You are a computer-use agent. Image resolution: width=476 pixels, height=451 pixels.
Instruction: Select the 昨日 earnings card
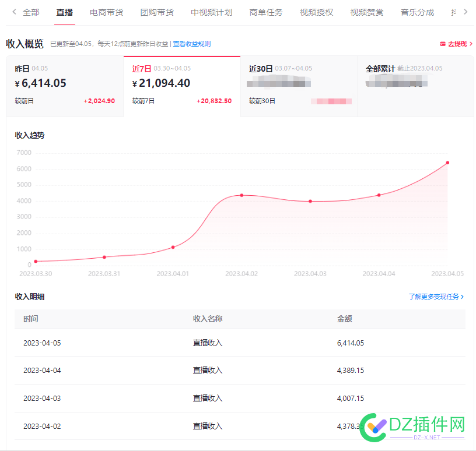64,86
